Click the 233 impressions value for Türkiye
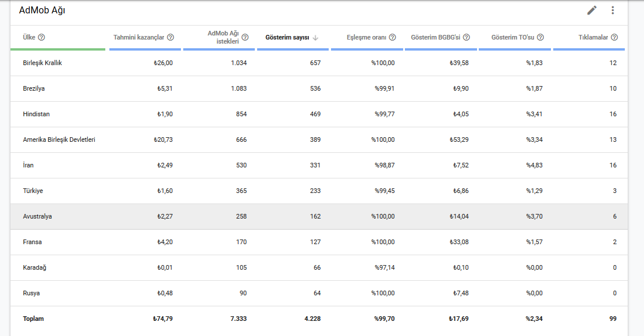Image resolution: width=644 pixels, height=336 pixels. [315, 191]
